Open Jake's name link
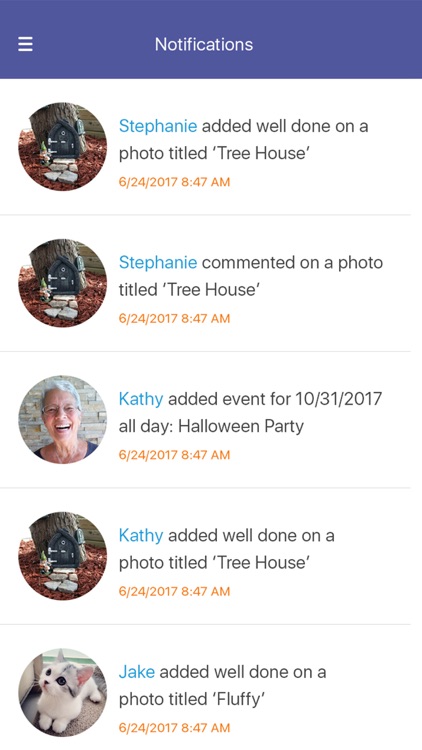Viewport: 422px width, 750px height. 136,672
